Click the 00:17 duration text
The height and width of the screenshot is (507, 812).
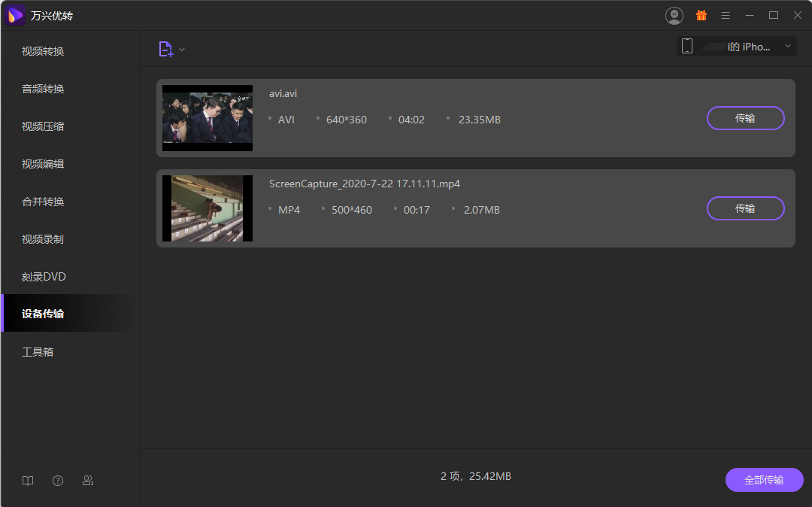tap(417, 210)
